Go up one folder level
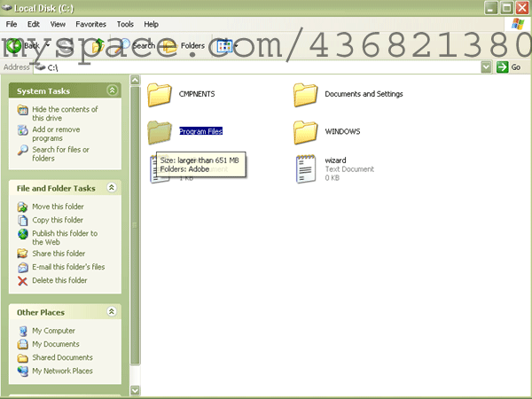 [98, 45]
